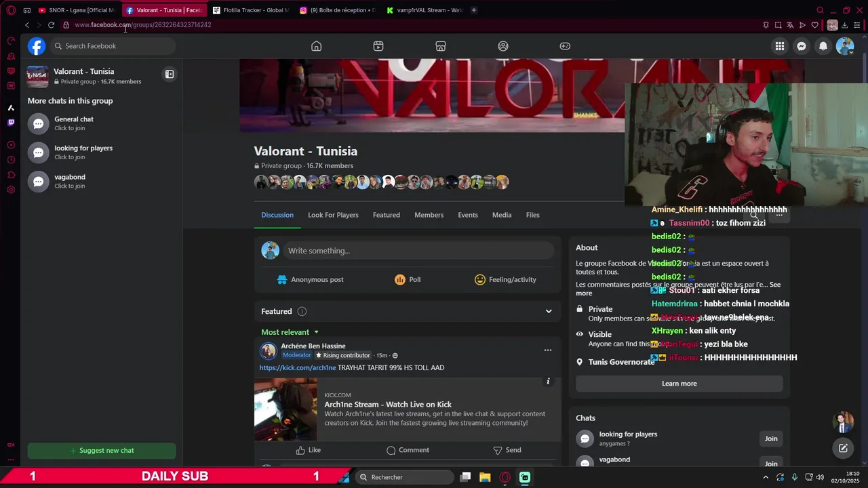Open Opera pinboard pin icon
Viewport: 868px width, 488px height.
(766, 25)
